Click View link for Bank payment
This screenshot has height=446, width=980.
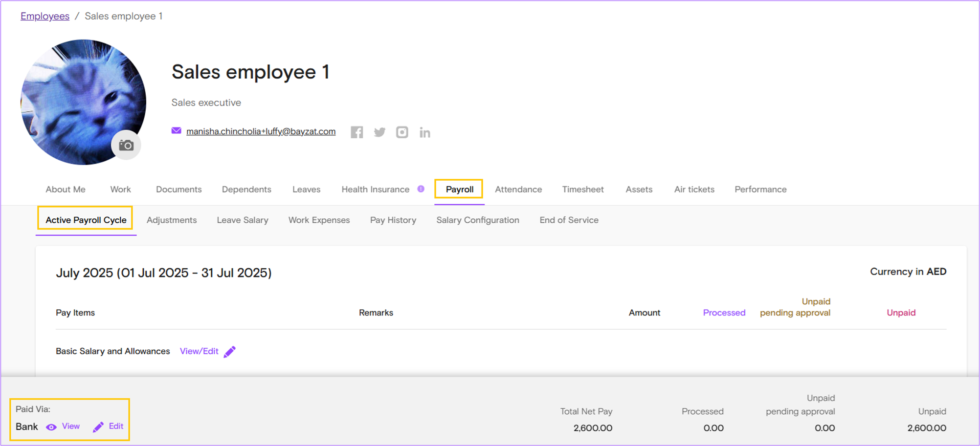pyautogui.click(x=71, y=426)
